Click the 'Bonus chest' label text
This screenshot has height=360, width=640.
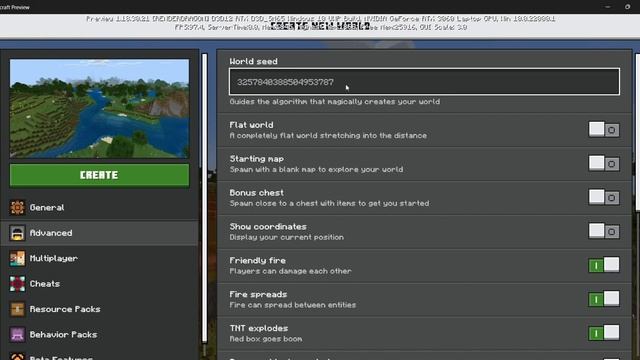tap(256, 193)
